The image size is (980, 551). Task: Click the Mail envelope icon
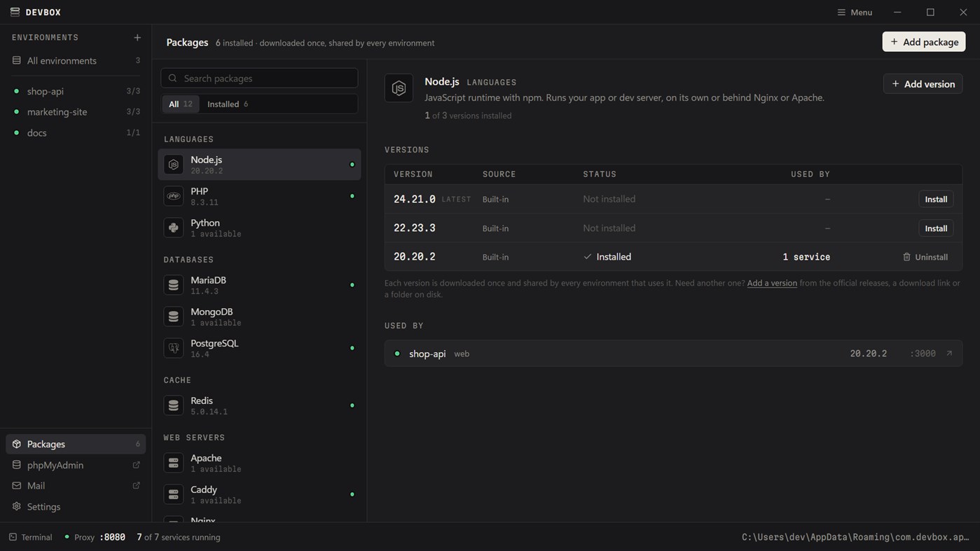[x=17, y=485]
